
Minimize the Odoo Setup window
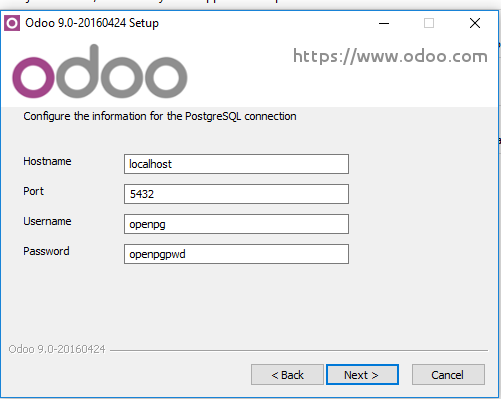point(384,23)
